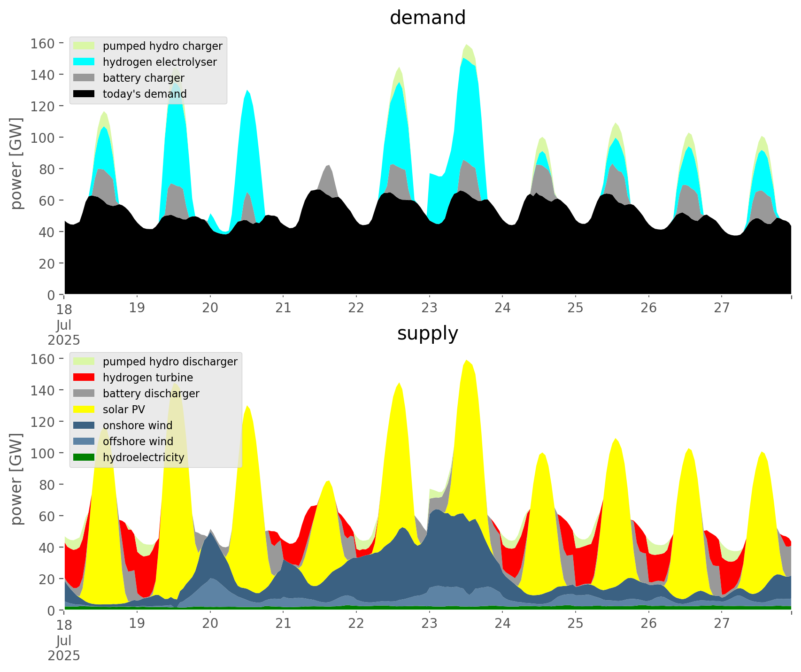The height and width of the screenshot is (672, 801).
Task: Click the black today's demand legend swatch
Action: click(x=84, y=94)
